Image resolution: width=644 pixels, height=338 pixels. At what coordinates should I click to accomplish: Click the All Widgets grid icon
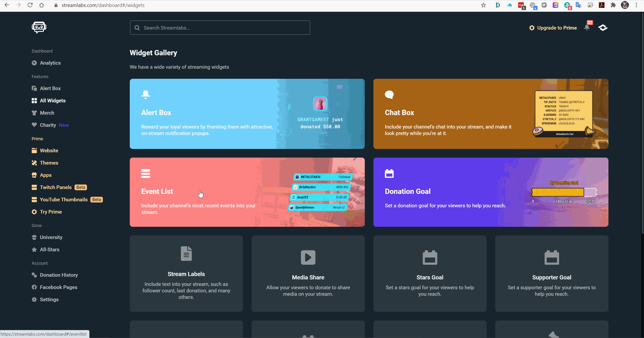[34, 100]
